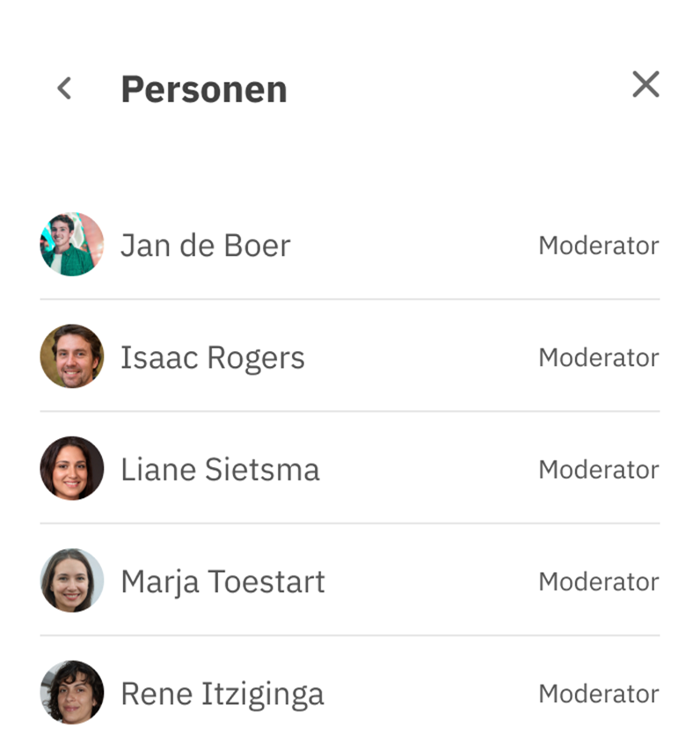Go back using the left chevron arrow
The height and width of the screenshot is (733, 700).
[x=64, y=88]
